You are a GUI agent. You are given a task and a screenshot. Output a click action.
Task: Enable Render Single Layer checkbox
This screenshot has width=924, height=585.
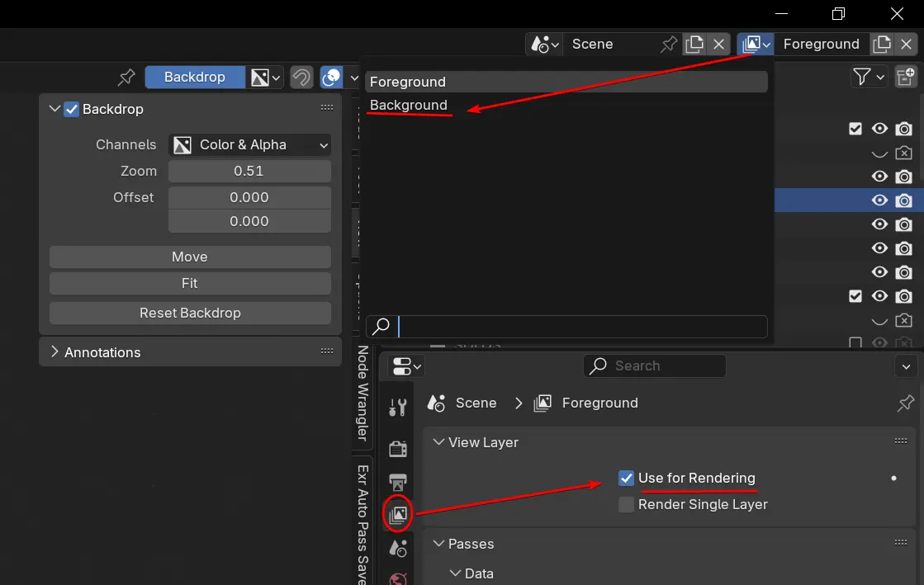click(627, 504)
